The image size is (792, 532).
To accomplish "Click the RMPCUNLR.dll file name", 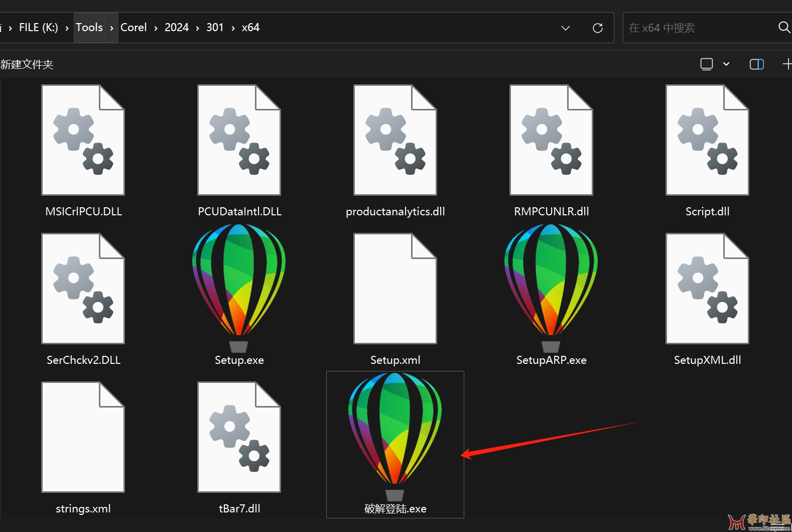I will 551,211.
